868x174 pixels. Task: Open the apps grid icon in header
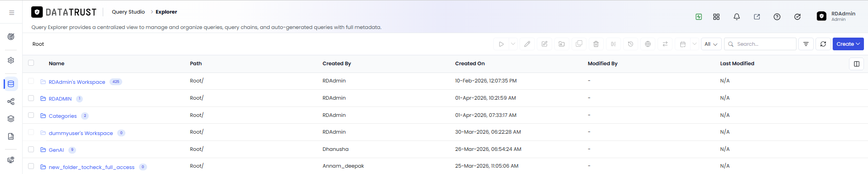[x=716, y=17]
